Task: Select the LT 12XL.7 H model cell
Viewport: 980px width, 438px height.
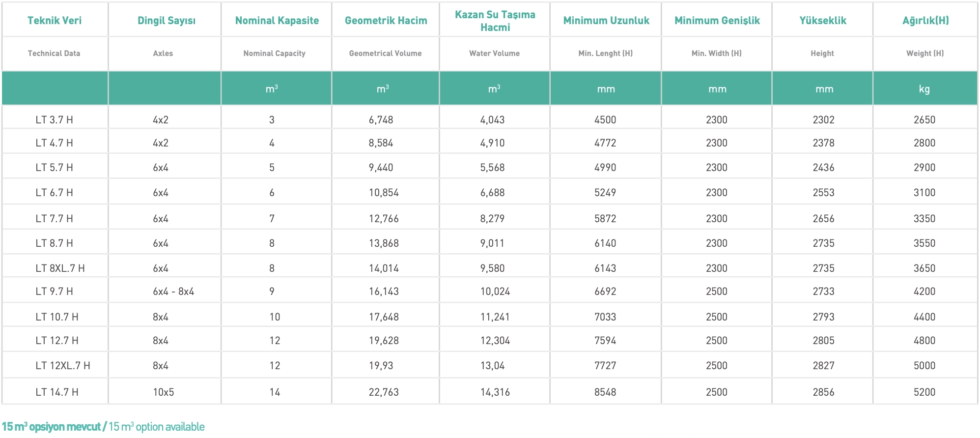Action: tap(63, 366)
